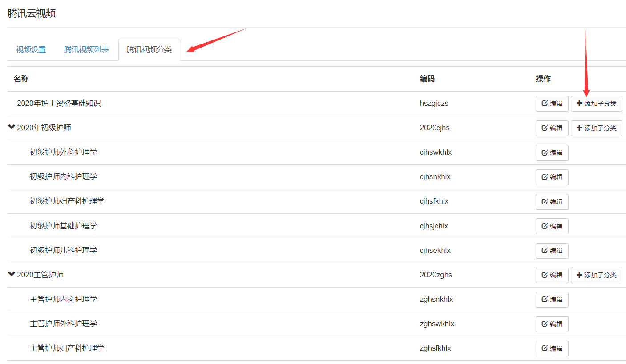Select the 初级护师外科护理学 name
The image size is (626, 364).
click(x=63, y=152)
